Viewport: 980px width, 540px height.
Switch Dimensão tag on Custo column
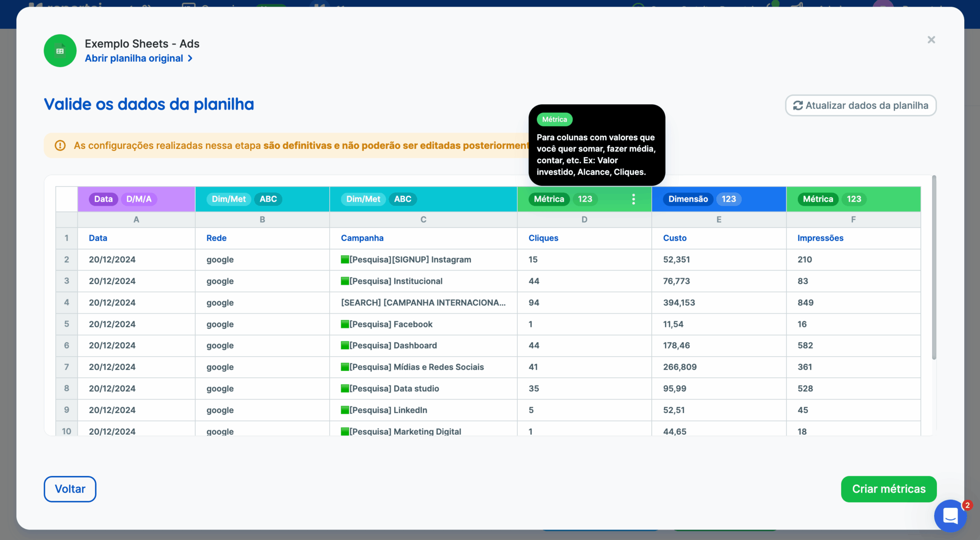click(688, 199)
